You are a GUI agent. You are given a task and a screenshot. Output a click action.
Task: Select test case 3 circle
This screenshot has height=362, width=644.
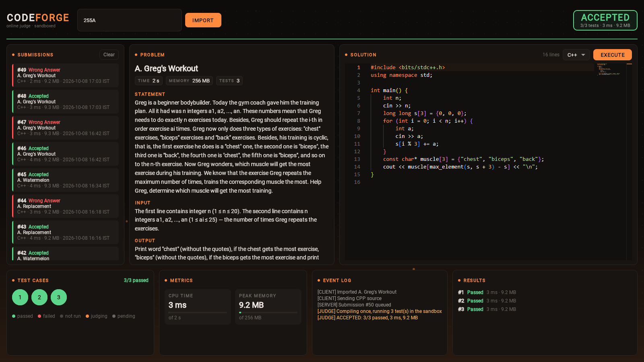coord(59,297)
